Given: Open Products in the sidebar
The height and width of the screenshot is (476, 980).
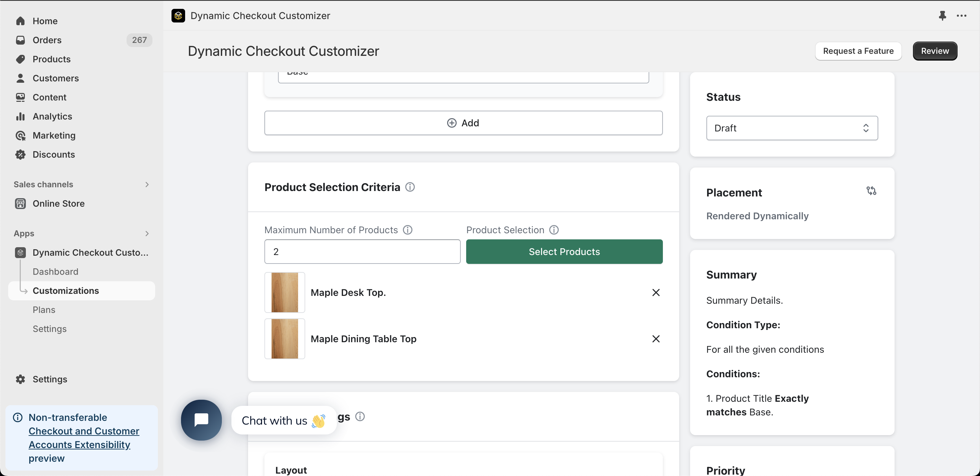Looking at the screenshot, I should (x=52, y=59).
